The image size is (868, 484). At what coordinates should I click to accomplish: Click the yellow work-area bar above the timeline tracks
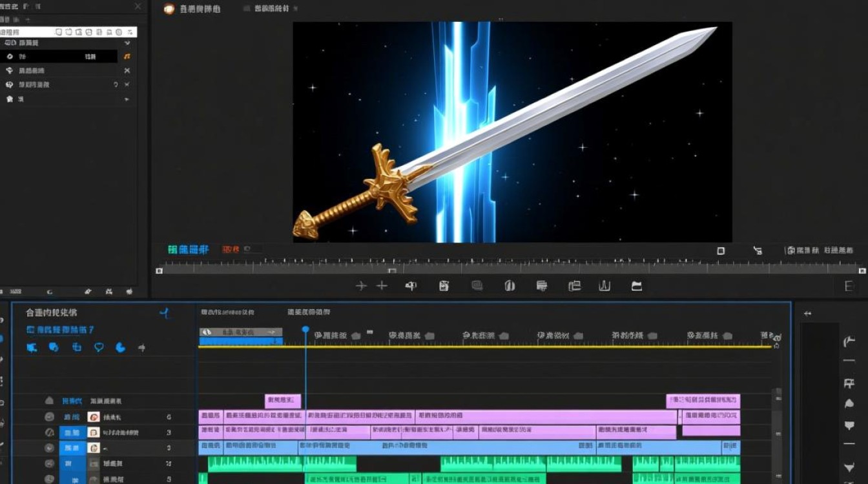[x=485, y=347]
